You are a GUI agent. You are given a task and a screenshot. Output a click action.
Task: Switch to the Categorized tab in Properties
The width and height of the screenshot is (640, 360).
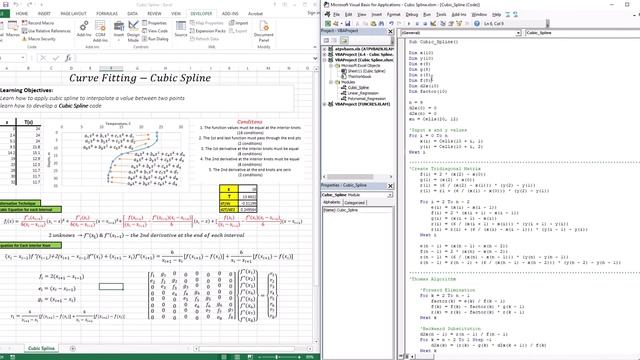point(355,202)
